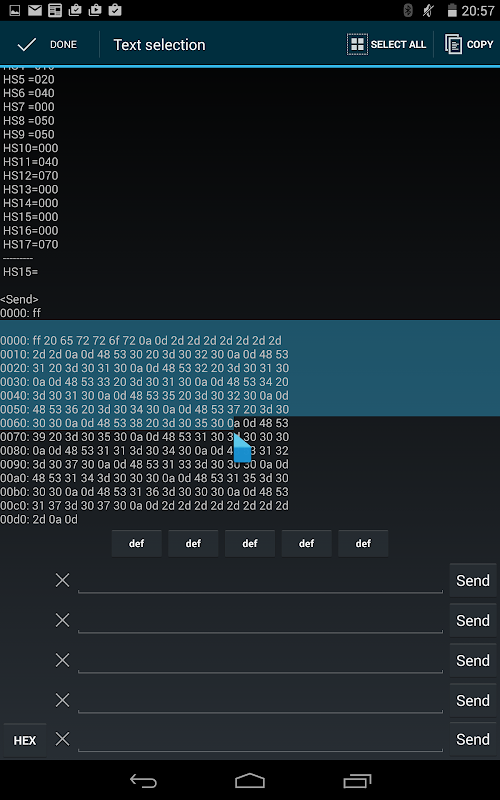
Task: Tap the blue text selection handle
Action: click(242, 448)
